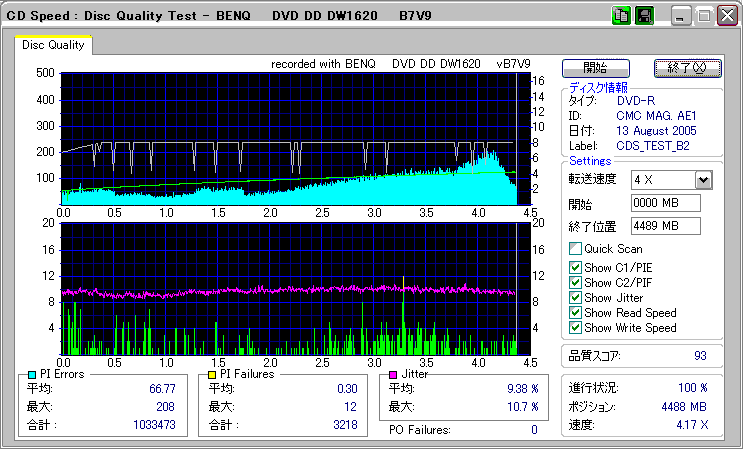
Task: Toggle the Show Jitter checkbox
Action: click(x=575, y=297)
